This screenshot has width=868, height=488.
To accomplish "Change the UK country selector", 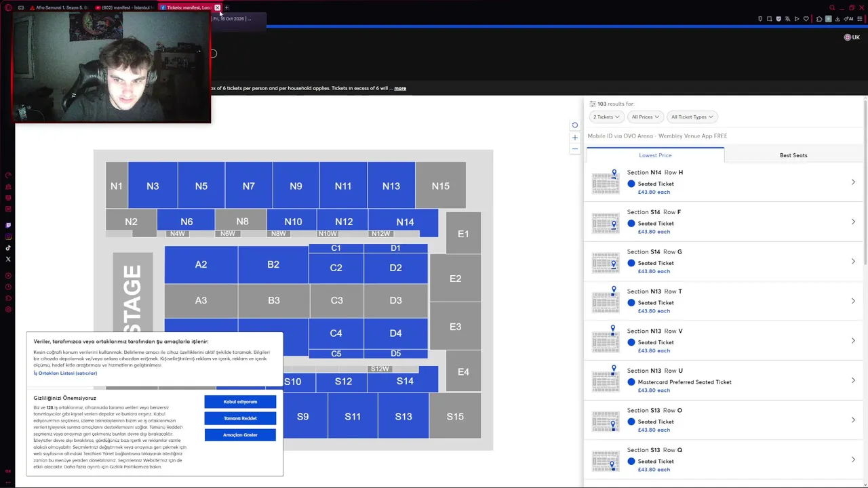I will click(x=852, y=37).
